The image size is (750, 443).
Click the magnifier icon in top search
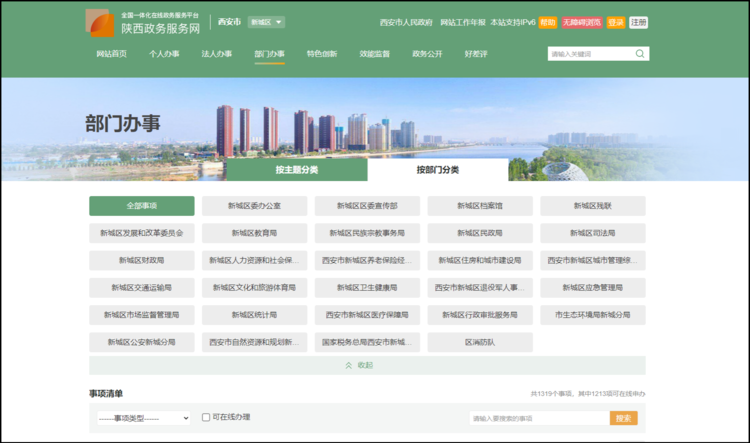point(640,54)
